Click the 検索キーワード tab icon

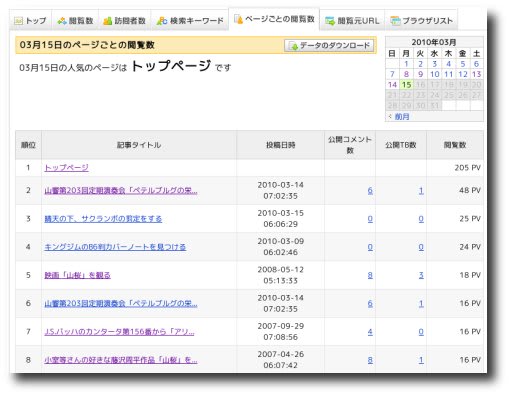[162, 21]
